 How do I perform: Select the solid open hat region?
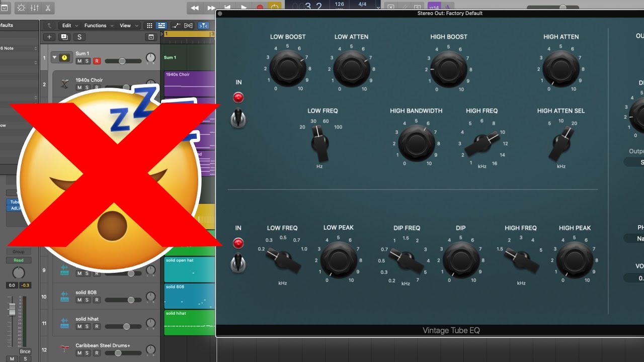click(189, 269)
